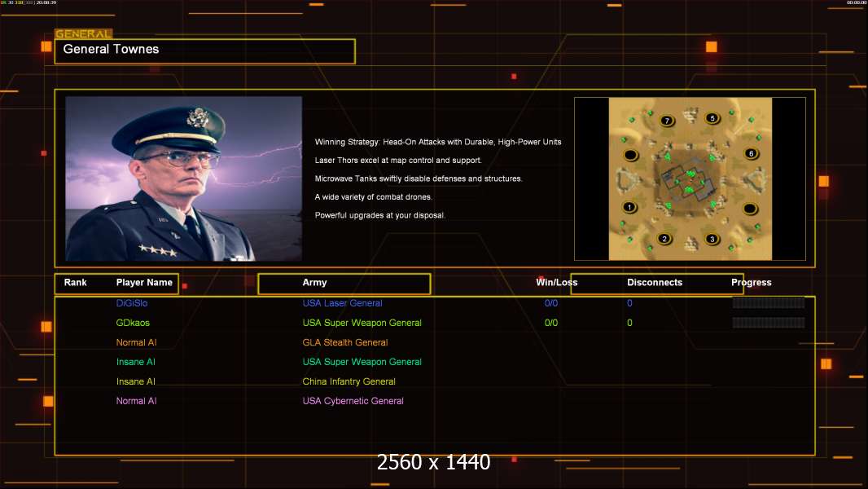Click the Rank column header
This screenshot has width=868, height=489.
(x=75, y=283)
